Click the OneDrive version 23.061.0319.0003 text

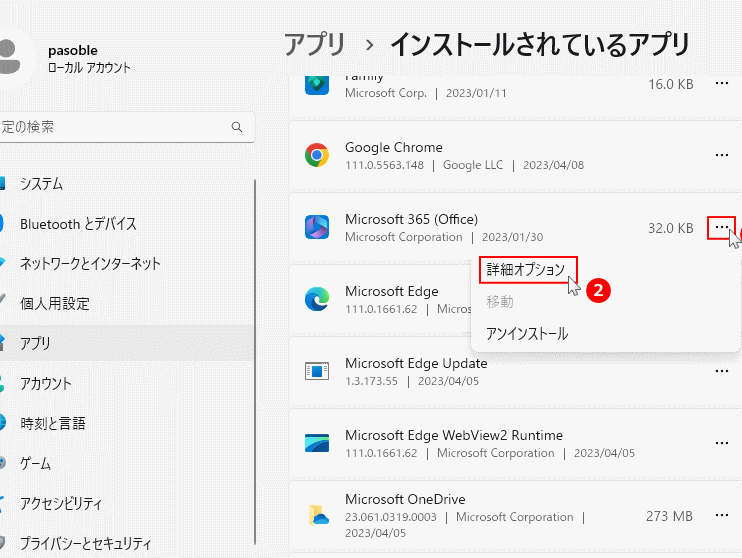(391, 517)
